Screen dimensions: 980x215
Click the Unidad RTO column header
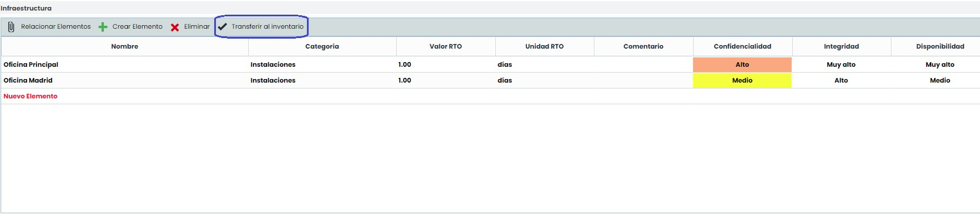(545, 46)
